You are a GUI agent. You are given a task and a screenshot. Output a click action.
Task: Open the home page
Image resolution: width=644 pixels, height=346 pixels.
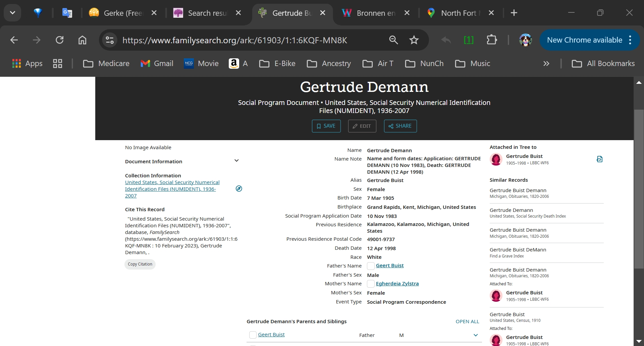click(83, 40)
